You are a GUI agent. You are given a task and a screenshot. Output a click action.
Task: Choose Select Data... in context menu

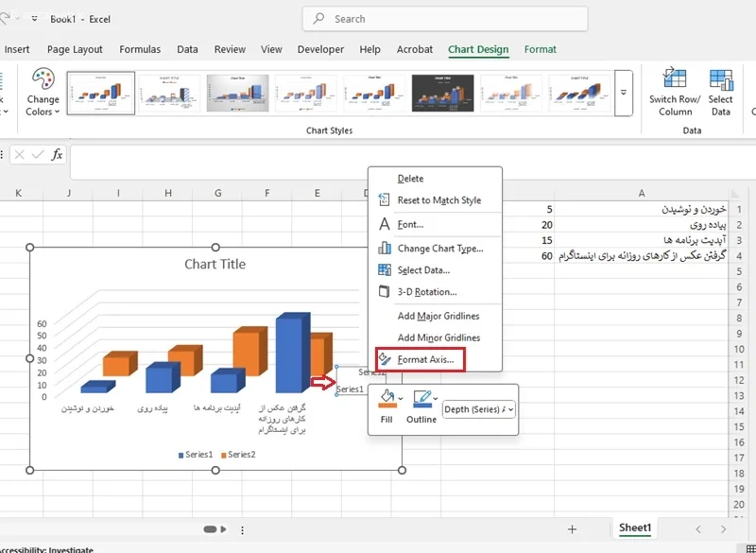point(435,270)
